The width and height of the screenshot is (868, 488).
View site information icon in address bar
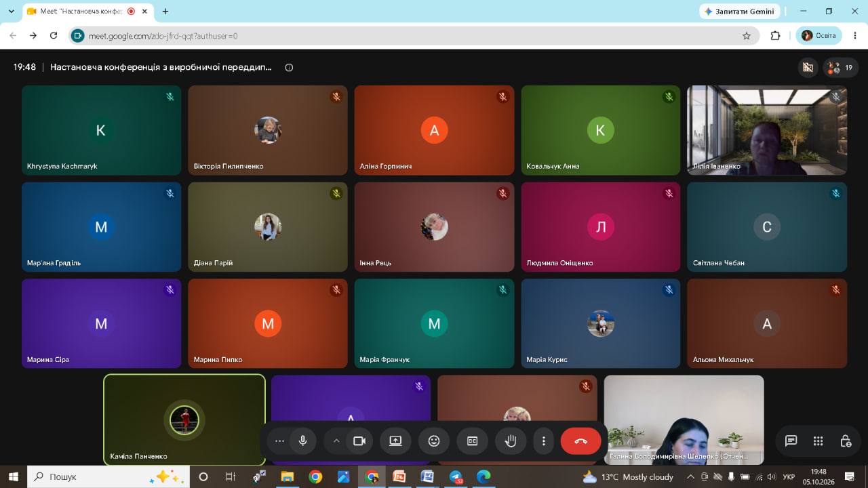78,36
